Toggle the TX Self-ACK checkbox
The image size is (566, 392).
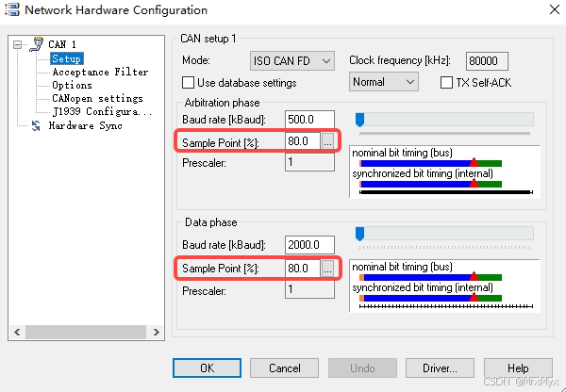[446, 83]
